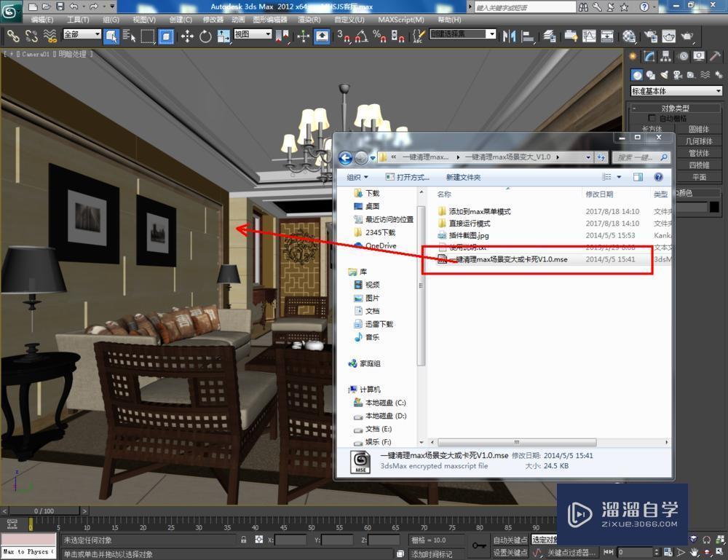Open the selection filter dropdown
Screen dimensions: 728x560
click(x=82, y=34)
